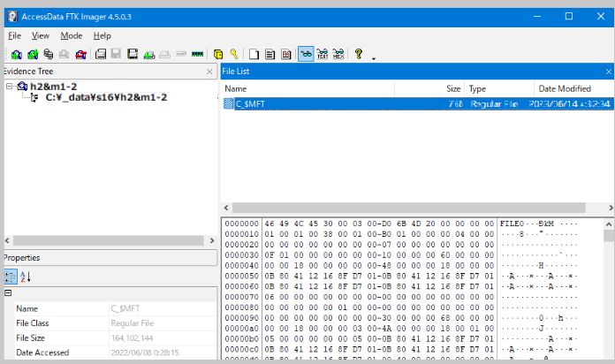This screenshot has width=615, height=364.
Task: Open the toolbar overflow options arrow
Action: point(374,58)
